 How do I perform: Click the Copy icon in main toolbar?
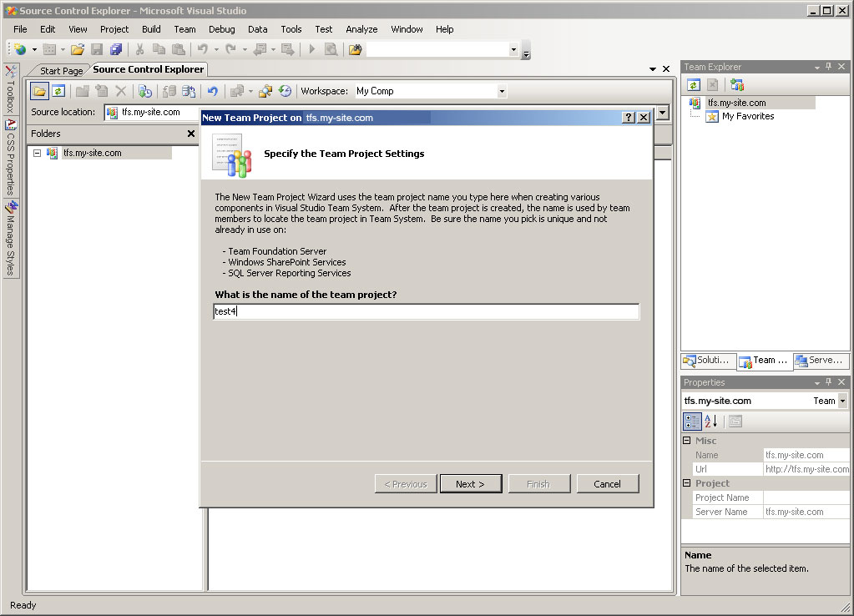(159, 49)
